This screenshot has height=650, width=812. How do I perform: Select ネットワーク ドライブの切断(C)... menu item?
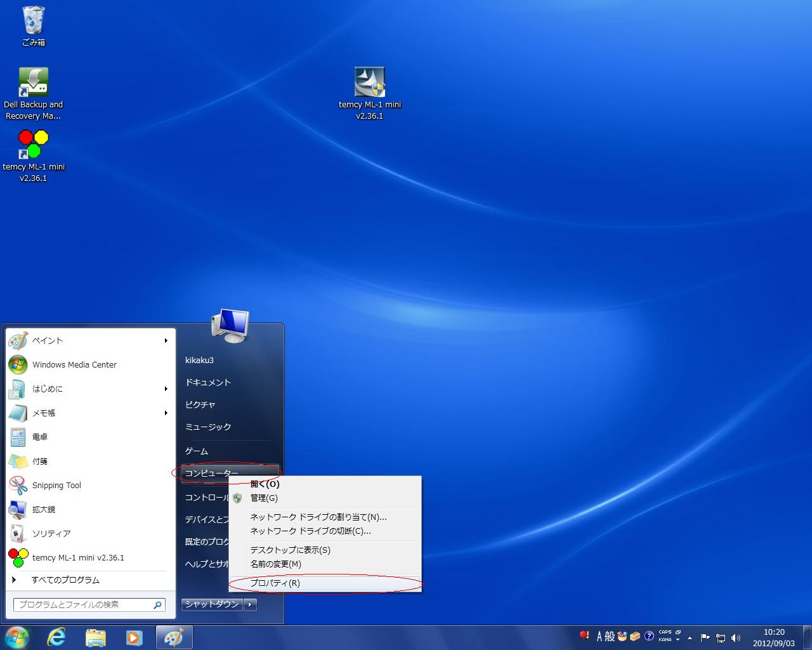(x=325, y=531)
